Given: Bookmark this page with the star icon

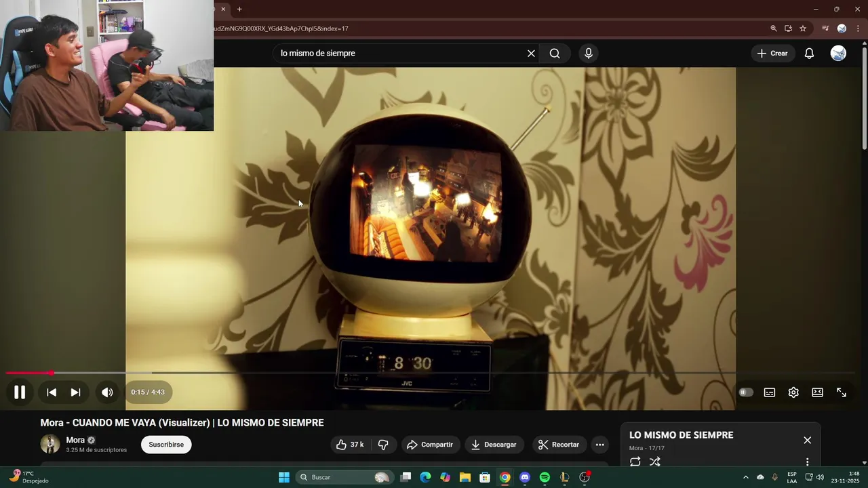Looking at the screenshot, I should tap(803, 28).
